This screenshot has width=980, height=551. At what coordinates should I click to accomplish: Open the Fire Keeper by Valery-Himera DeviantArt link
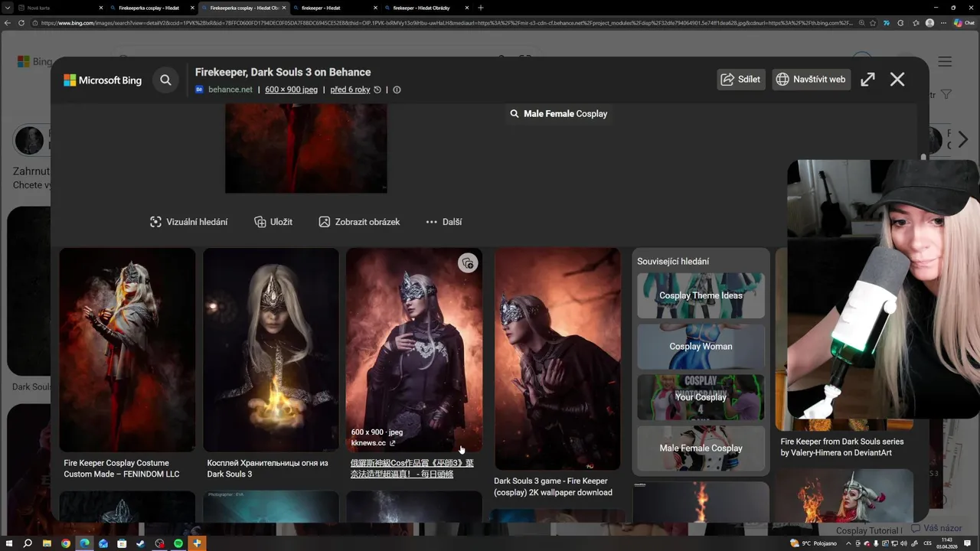point(842,447)
